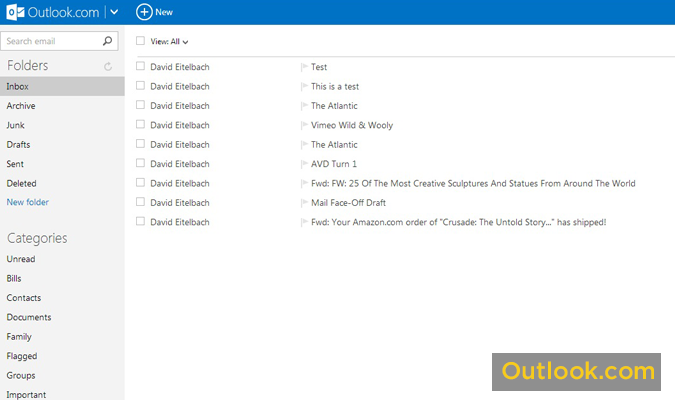
Task: Open the "Vimeo Wild & Wooly" message
Action: coord(352,125)
